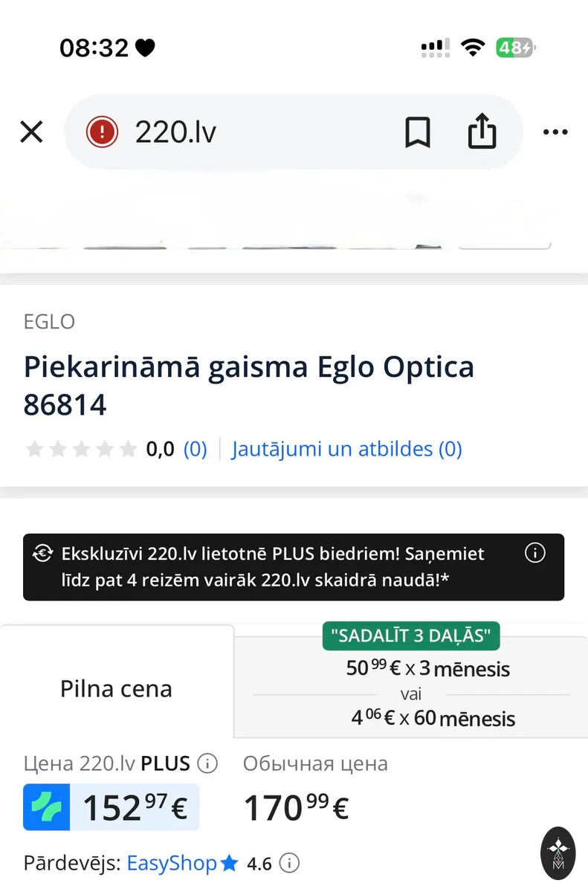Tap the blue PLUS logo badge
Screen dimensions: 588x892
(x=47, y=807)
